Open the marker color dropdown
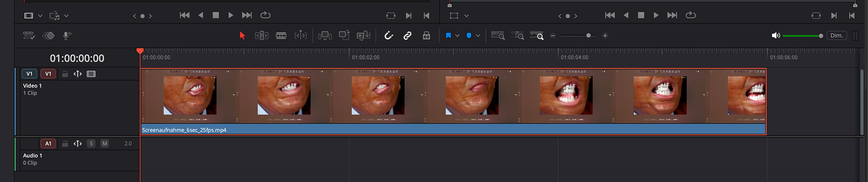Viewport: 868px width, 182px height. click(x=478, y=36)
